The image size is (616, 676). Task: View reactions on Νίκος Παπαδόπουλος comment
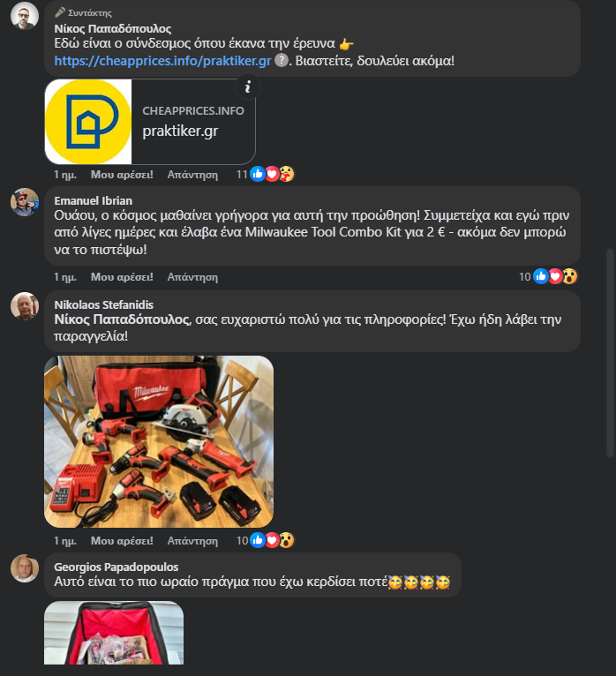coord(265,174)
